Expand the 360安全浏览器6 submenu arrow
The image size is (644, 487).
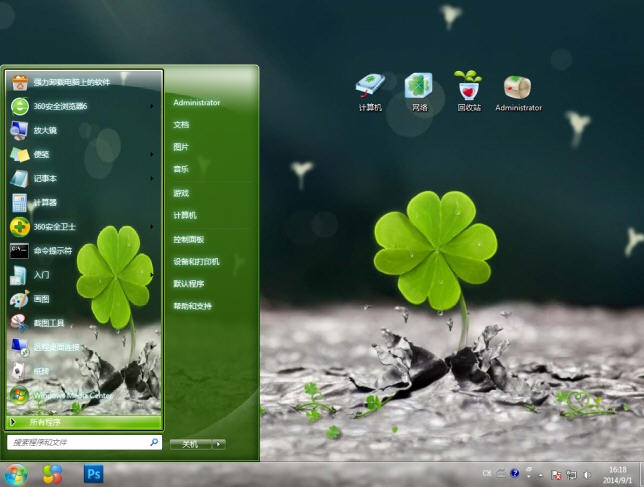pyautogui.click(x=152, y=106)
